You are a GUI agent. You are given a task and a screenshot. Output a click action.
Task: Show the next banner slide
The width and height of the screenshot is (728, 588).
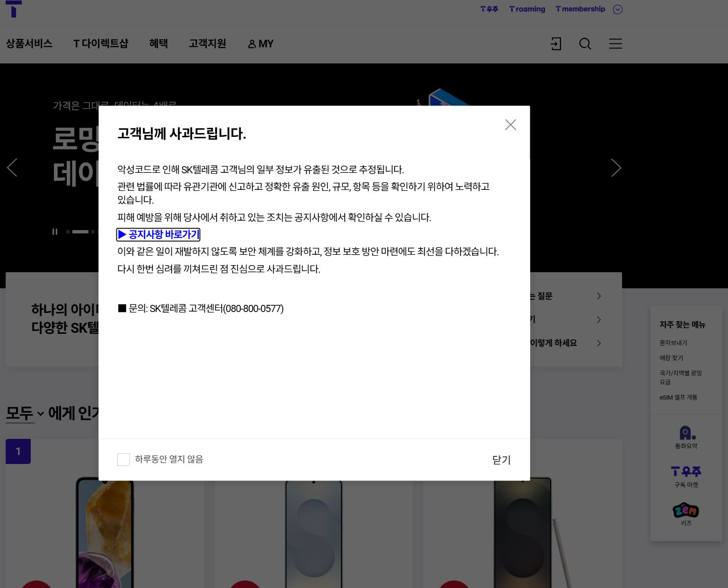(x=616, y=168)
